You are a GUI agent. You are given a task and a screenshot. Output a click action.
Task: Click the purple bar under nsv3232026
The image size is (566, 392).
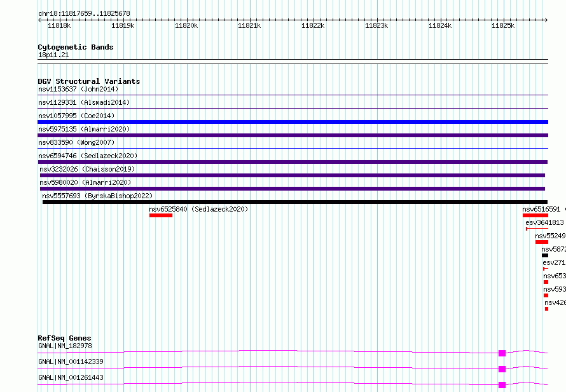click(x=293, y=175)
